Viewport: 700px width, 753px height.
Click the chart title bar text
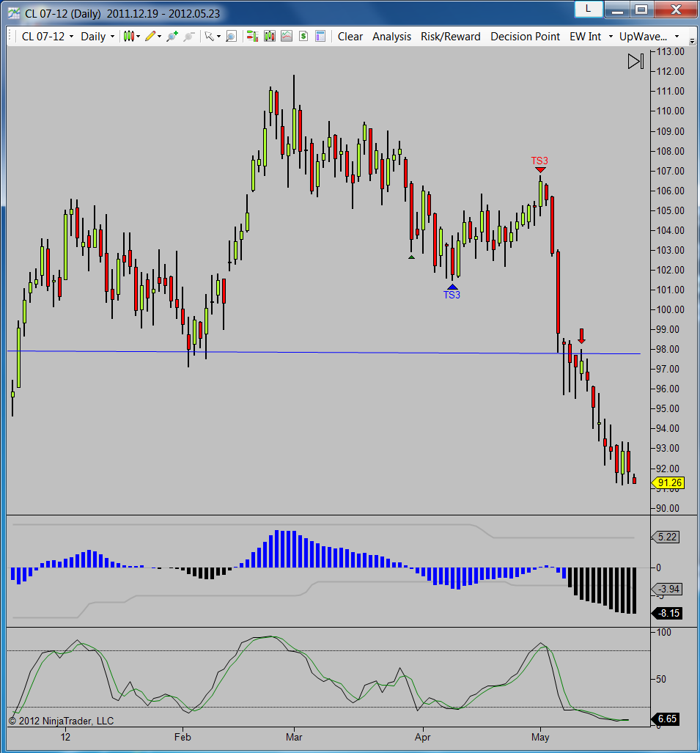tap(122, 13)
